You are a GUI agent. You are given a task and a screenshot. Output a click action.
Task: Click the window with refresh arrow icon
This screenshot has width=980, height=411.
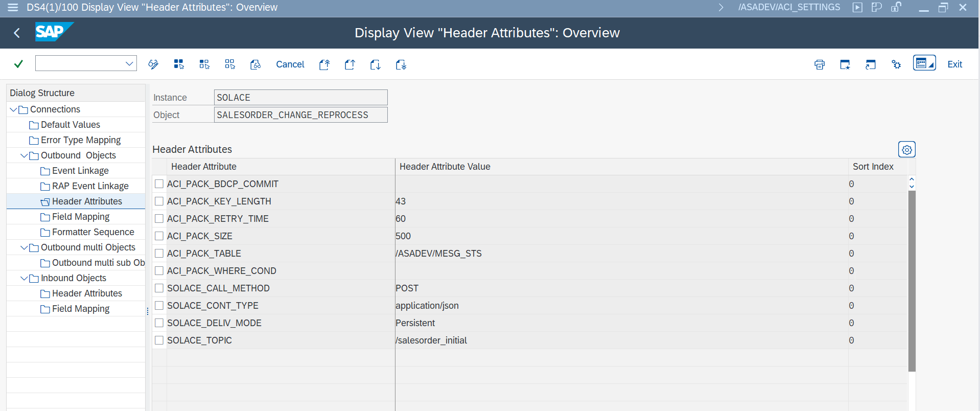pos(871,64)
